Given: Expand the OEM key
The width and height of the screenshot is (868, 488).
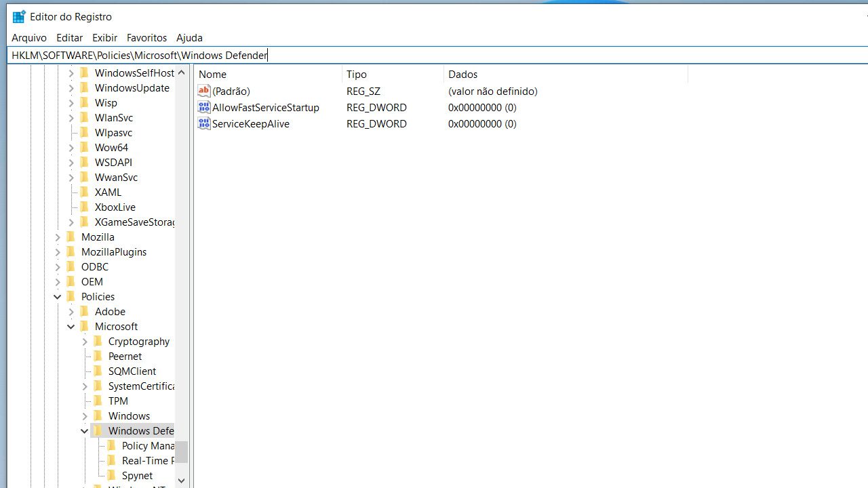Looking at the screenshot, I should [x=58, y=281].
